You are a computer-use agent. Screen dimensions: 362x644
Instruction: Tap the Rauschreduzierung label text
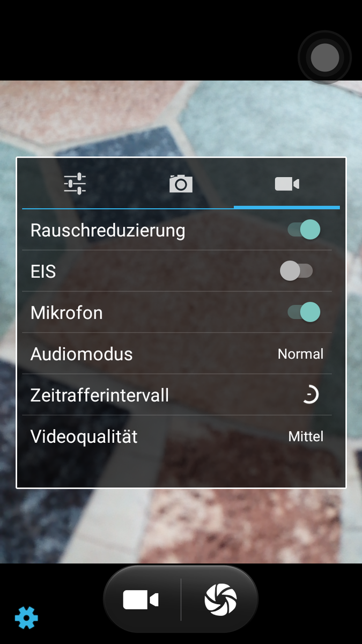click(108, 230)
